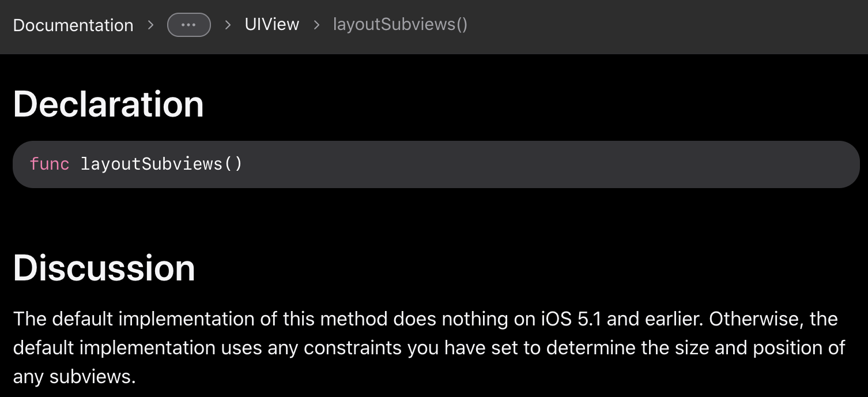Image resolution: width=868 pixels, height=397 pixels.
Task: Click the chevron before UIView
Action: pyautogui.click(x=228, y=25)
